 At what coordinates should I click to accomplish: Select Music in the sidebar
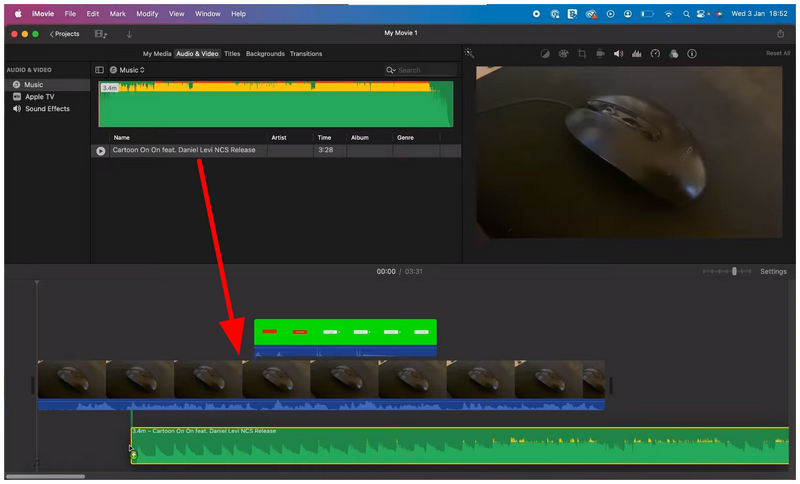[x=47, y=85]
